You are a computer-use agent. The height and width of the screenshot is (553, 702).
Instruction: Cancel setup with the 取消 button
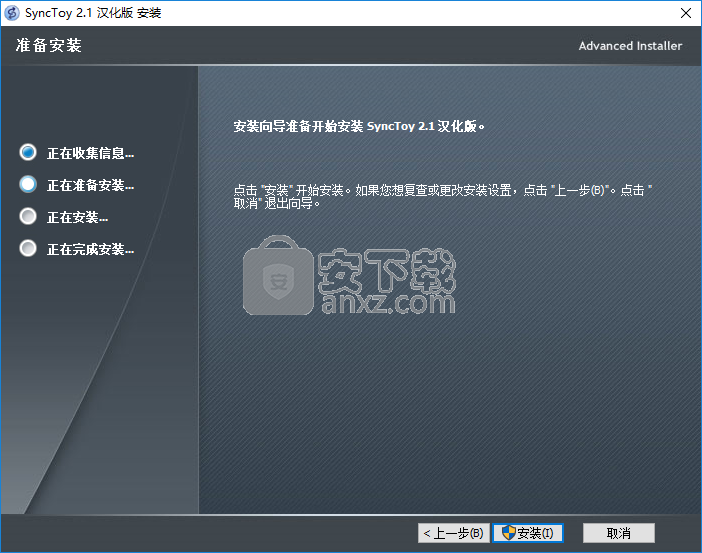point(619,533)
